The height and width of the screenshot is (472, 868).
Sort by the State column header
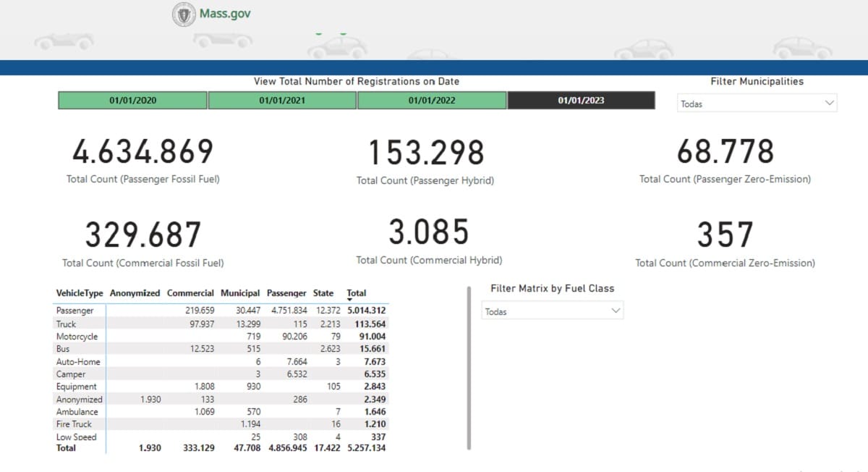click(x=323, y=293)
